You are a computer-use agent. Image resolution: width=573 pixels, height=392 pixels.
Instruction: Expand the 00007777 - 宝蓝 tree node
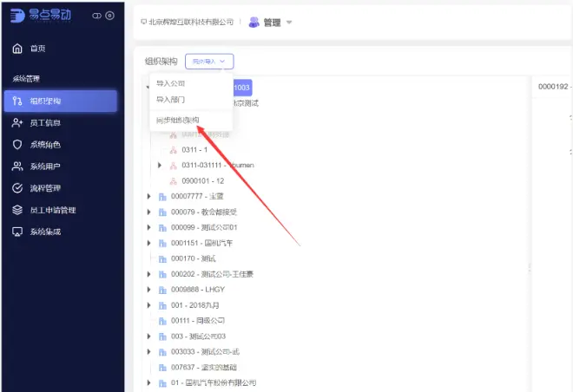(148, 196)
